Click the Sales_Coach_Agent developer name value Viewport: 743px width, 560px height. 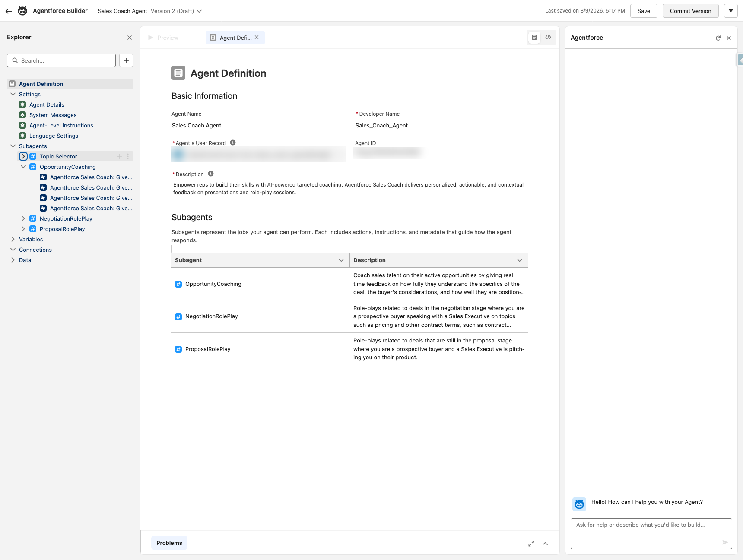click(381, 125)
